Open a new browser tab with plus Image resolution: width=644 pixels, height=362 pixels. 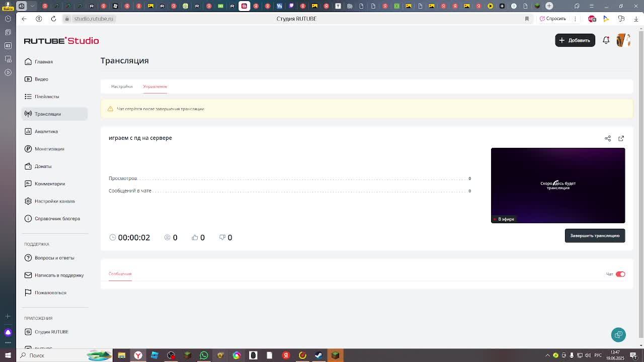(549, 6)
